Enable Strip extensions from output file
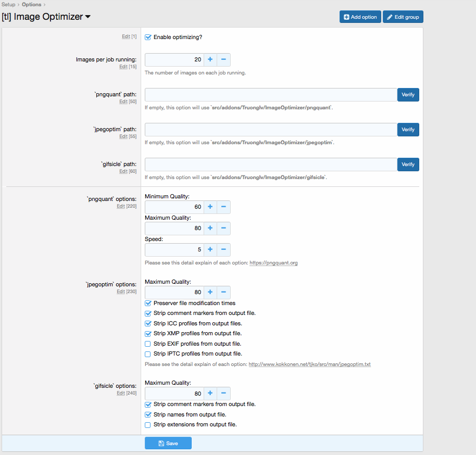The width and height of the screenshot is (476, 455). click(x=148, y=425)
